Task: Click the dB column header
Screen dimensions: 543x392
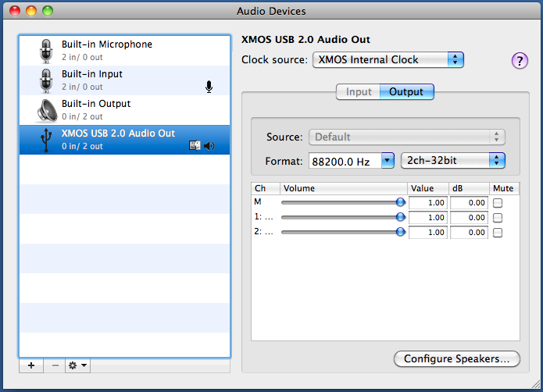Action: point(469,188)
